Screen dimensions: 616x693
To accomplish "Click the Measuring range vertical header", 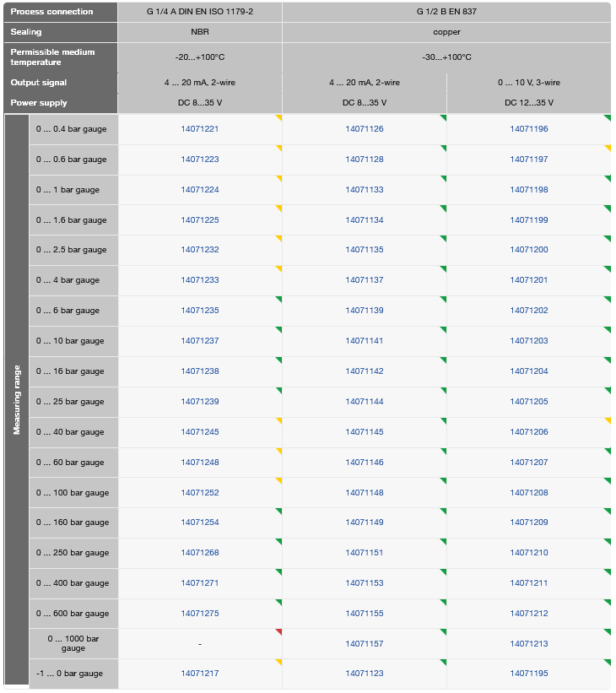I will pyautogui.click(x=17, y=400).
